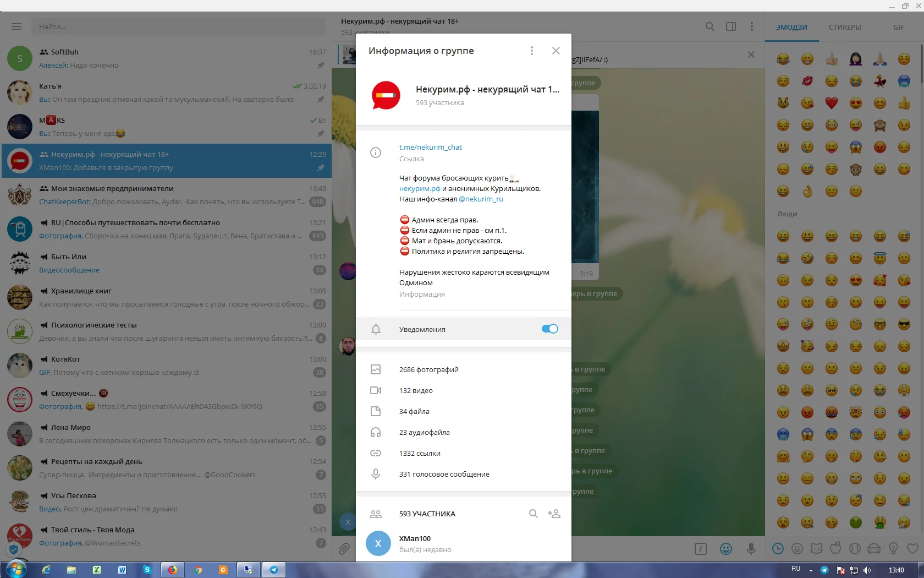Open the Лена Миро channel

pyautogui.click(x=166, y=434)
